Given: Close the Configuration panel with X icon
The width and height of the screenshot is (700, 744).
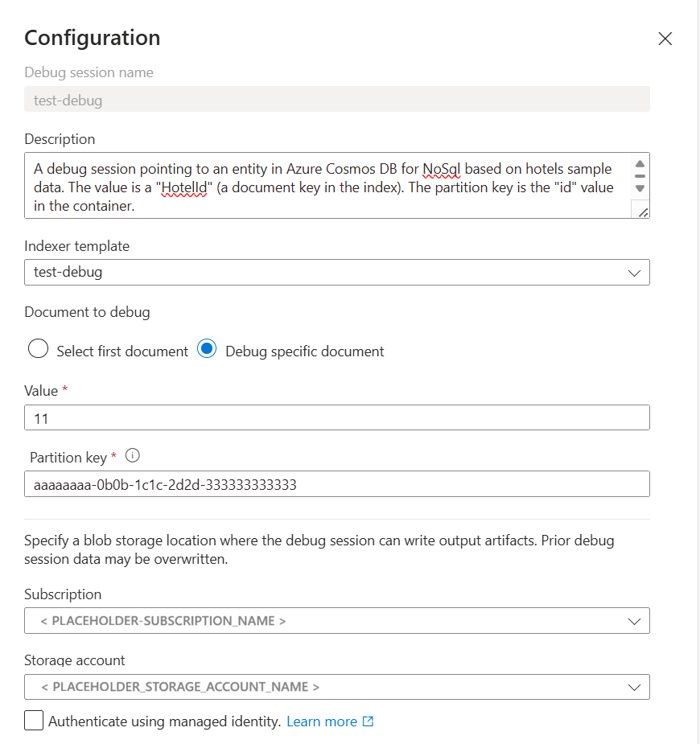Looking at the screenshot, I should pyautogui.click(x=665, y=39).
